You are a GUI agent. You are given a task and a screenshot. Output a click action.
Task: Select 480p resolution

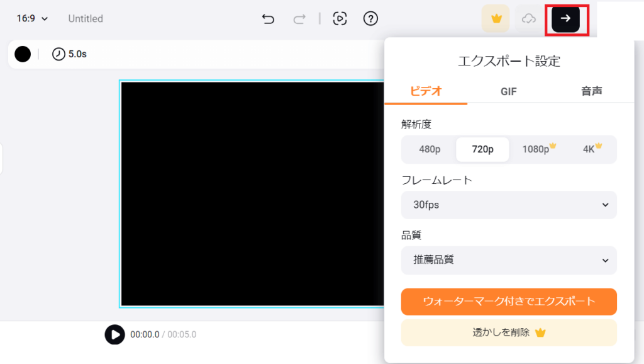click(430, 149)
